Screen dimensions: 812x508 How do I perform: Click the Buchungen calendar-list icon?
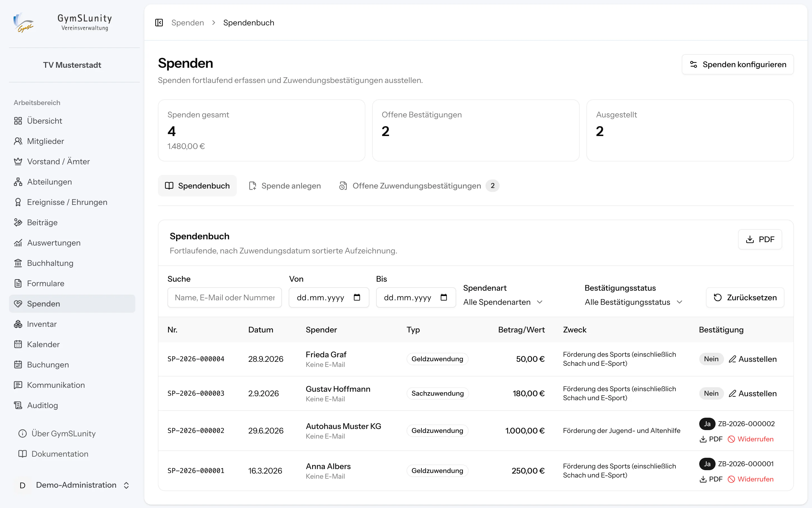[x=18, y=365]
